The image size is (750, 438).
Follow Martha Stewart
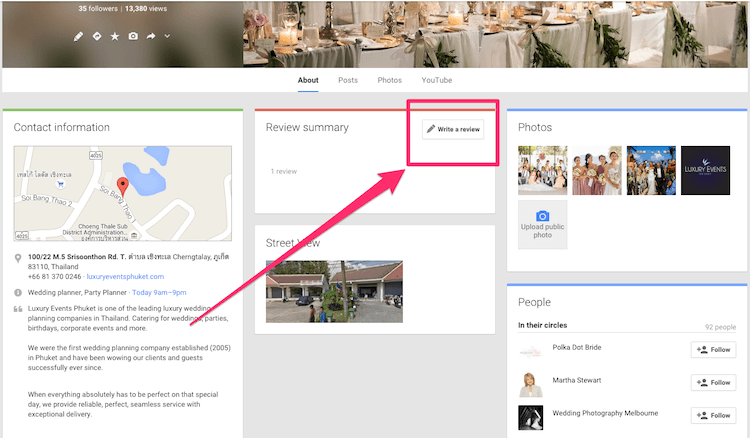tap(713, 383)
